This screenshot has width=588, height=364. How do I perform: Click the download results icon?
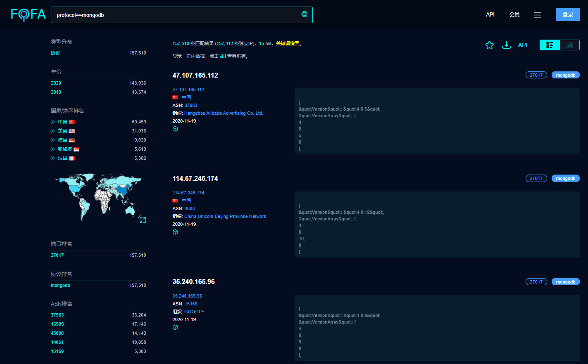tap(507, 45)
